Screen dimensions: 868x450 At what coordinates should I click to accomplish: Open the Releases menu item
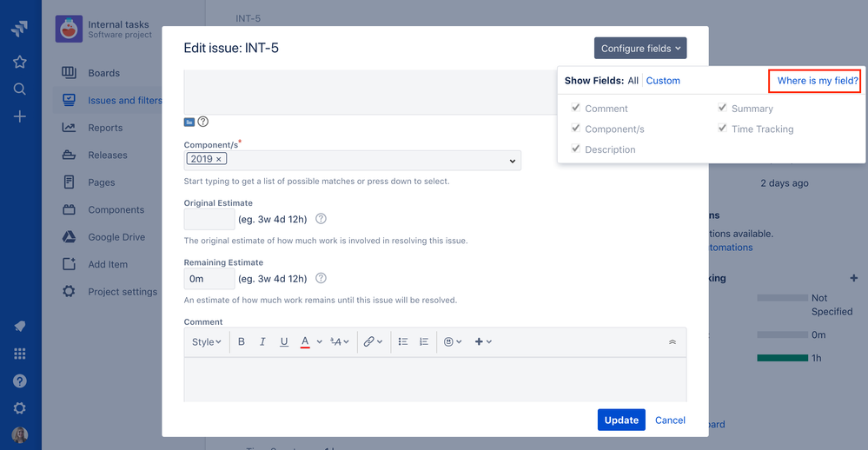coord(108,155)
